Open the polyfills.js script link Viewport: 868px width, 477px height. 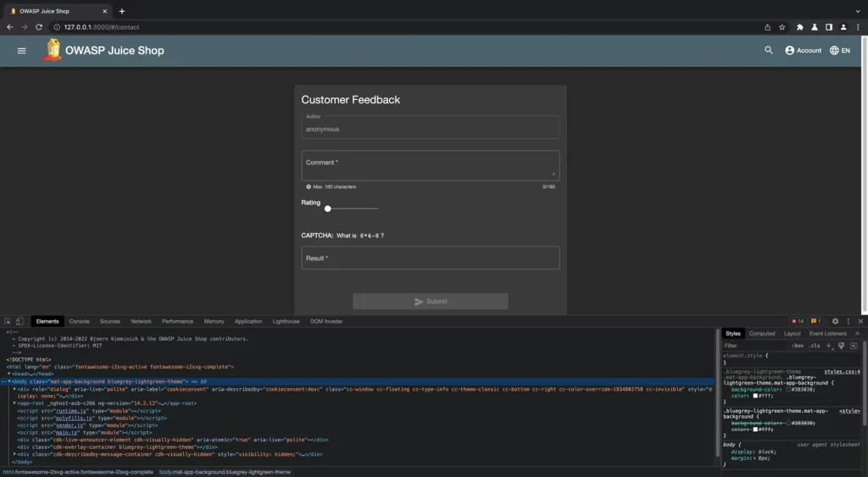74,419
